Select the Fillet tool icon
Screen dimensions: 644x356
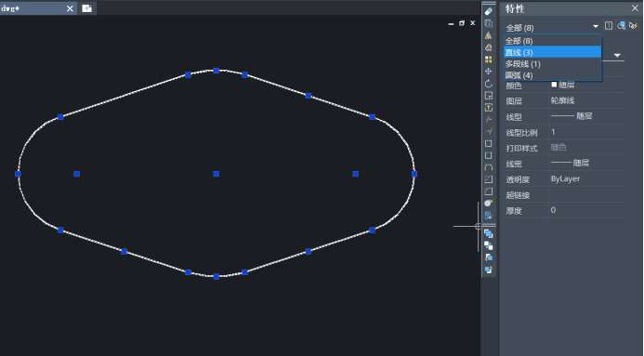[488, 191]
